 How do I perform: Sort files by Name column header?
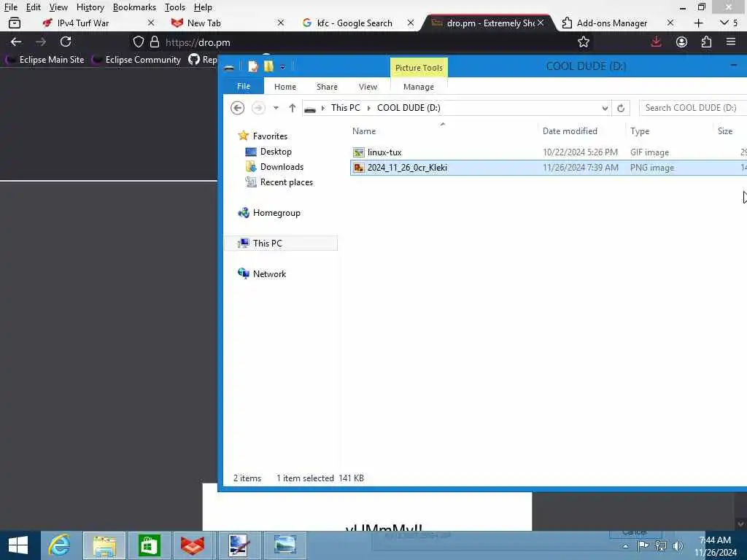coord(364,131)
